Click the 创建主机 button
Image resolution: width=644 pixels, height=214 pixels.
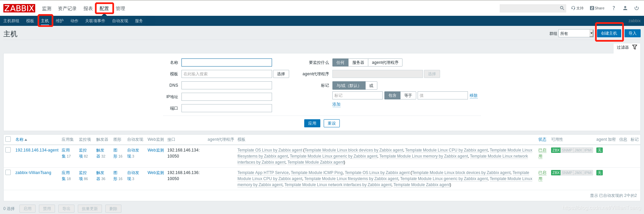pos(609,33)
